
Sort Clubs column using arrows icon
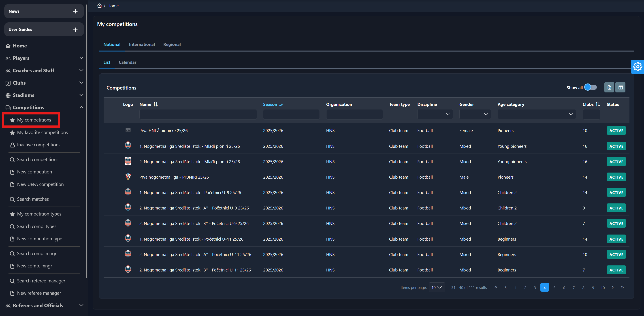pyautogui.click(x=597, y=104)
